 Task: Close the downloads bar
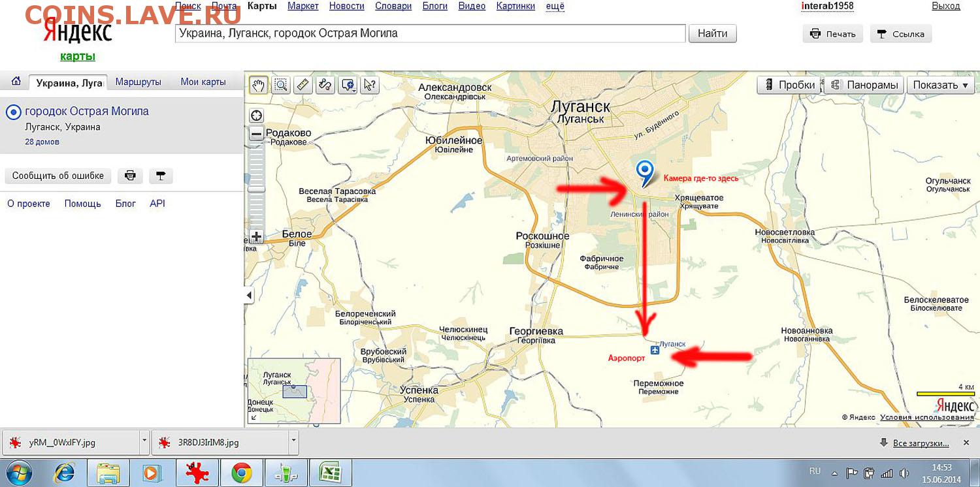(966, 443)
